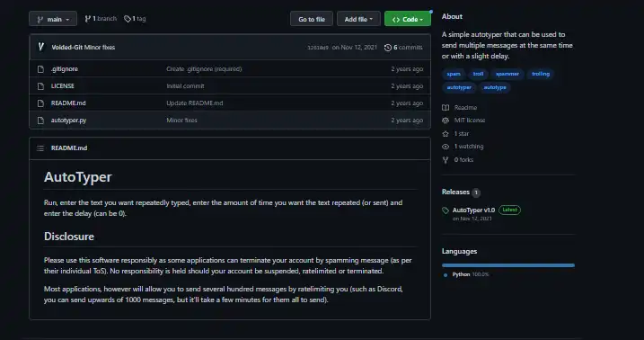The height and width of the screenshot is (340, 644).
Task: Click the Latest release badge
Action: coord(509,210)
